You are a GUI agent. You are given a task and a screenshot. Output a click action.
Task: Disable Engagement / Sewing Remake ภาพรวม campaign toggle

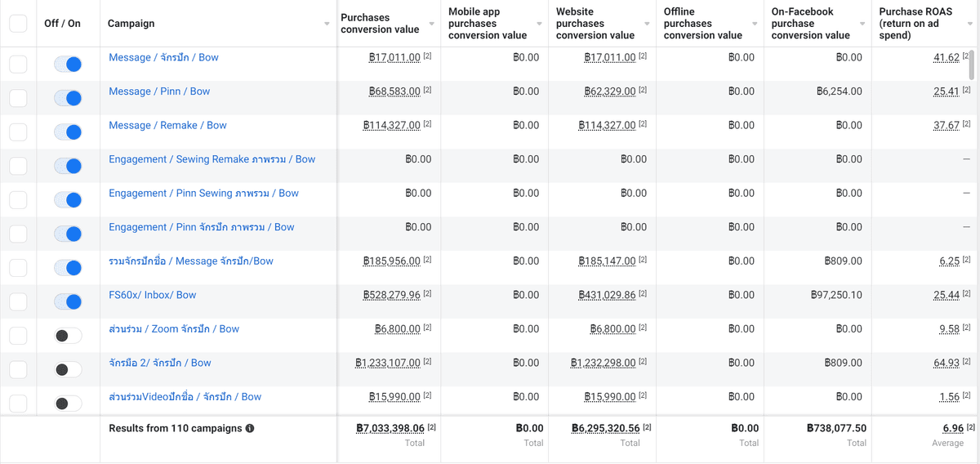coord(68,166)
